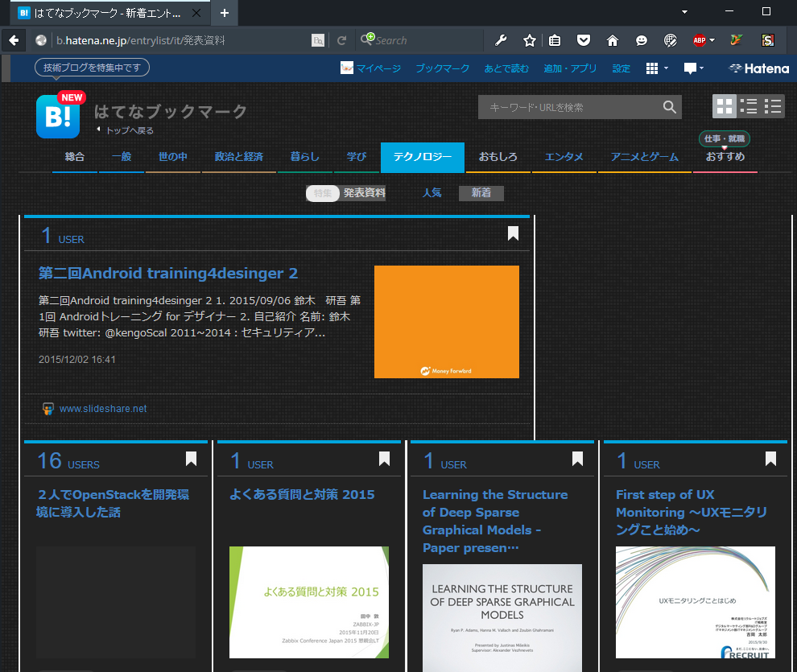
Task: Select the おすすめ category tab
Action: coord(725,156)
